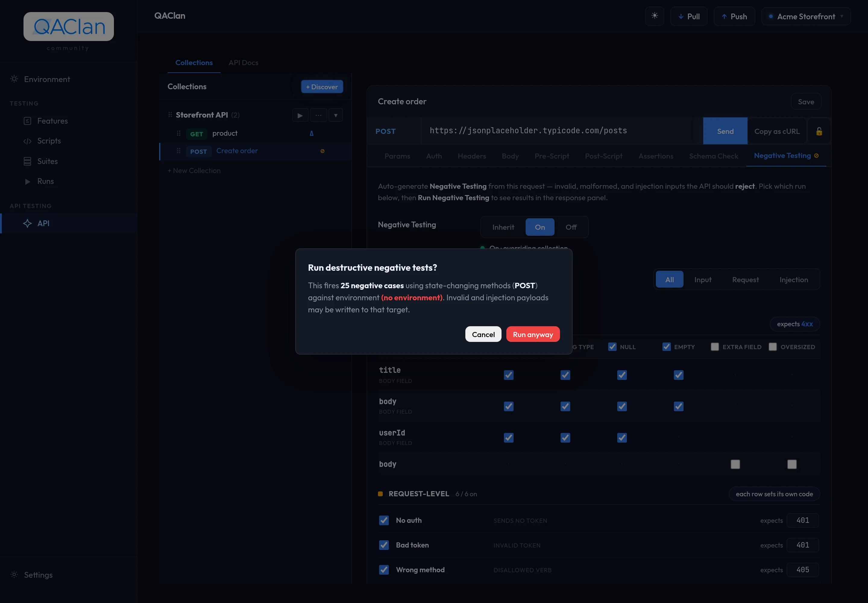This screenshot has width=868, height=603.
Task: Select the Input filter
Action: pos(703,279)
